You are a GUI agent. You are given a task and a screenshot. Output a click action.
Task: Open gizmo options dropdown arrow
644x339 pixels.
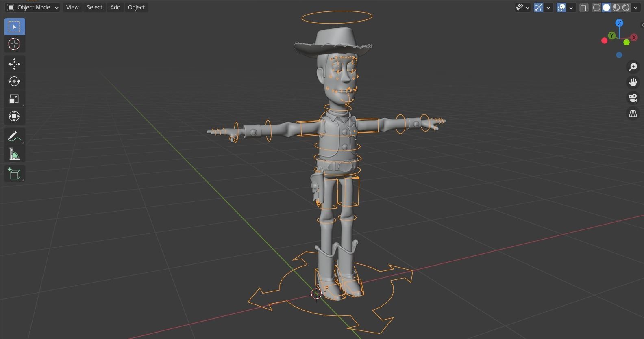(x=548, y=7)
